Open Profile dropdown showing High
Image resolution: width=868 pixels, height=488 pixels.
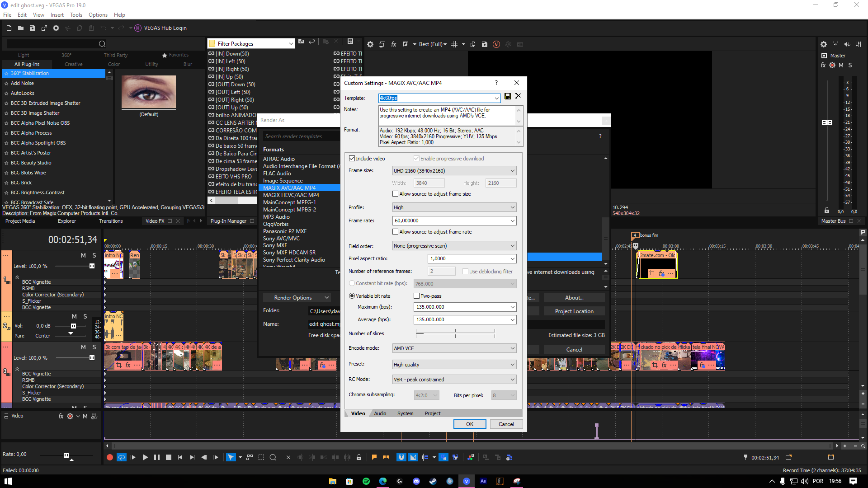pyautogui.click(x=454, y=207)
